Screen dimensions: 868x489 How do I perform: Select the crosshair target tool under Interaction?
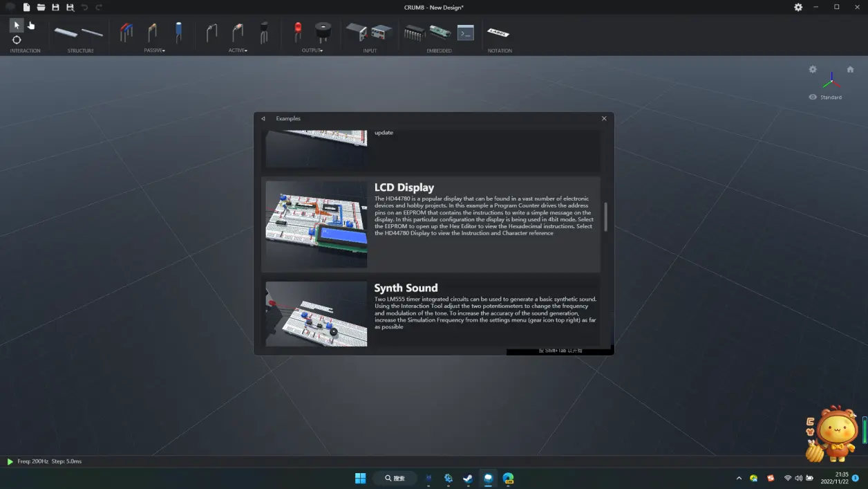pos(17,40)
